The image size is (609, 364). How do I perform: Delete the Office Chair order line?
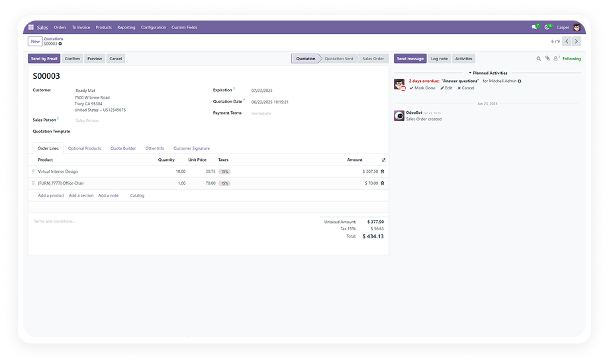[x=383, y=183]
